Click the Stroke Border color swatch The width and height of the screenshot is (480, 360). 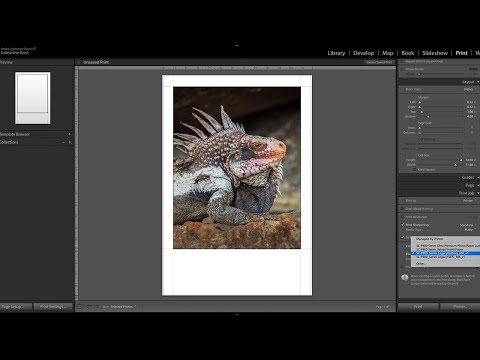(473, 69)
